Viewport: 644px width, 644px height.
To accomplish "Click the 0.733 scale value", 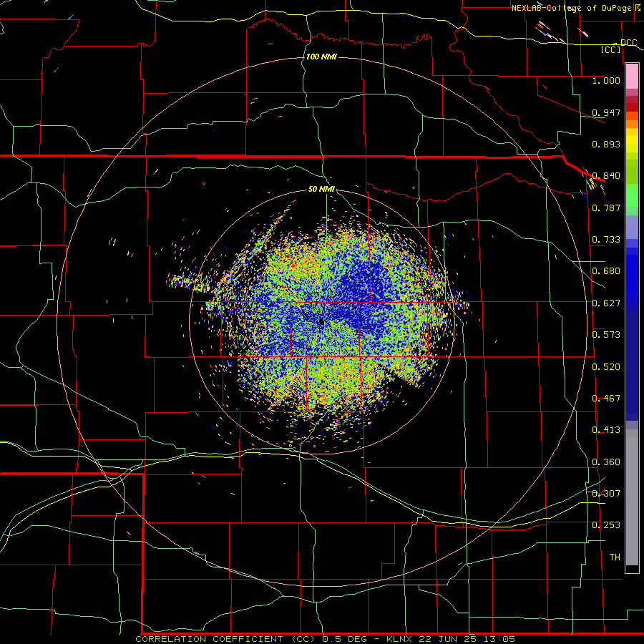I will click(x=606, y=240).
